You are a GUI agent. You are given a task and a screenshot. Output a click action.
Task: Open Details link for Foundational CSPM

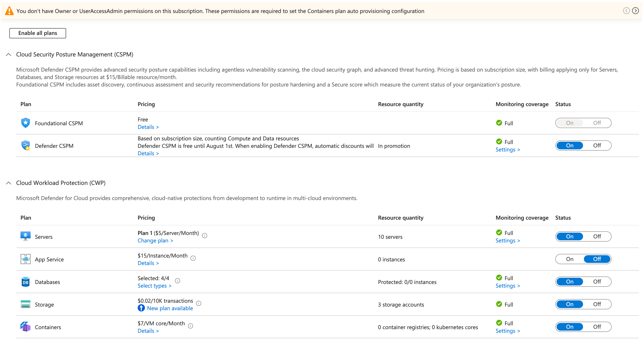[x=148, y=127]
